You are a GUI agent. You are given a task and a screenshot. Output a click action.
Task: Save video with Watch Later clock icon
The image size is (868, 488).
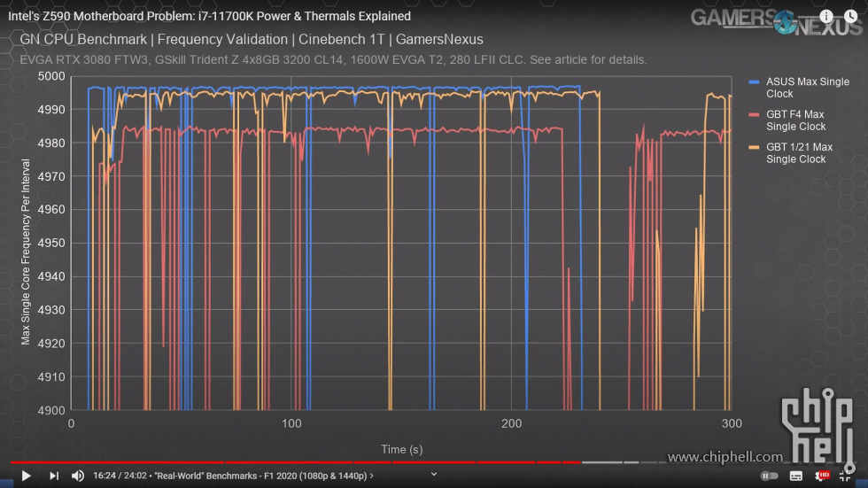coord(850,17)
